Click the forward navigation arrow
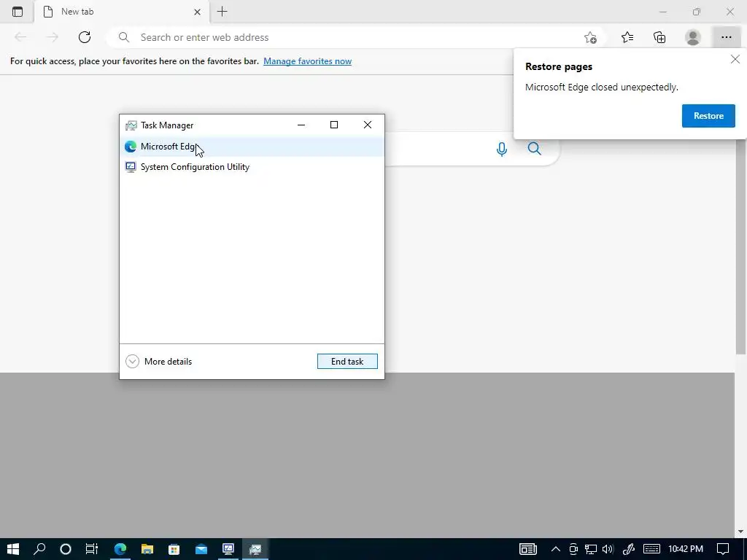The width and height of the screenshot is (747, 560). [53, 37]
